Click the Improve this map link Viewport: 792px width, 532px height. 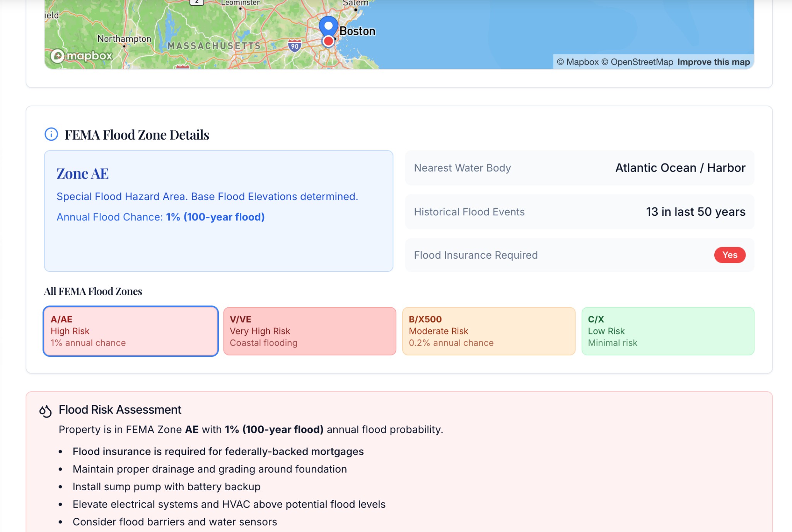click(713, 62)
